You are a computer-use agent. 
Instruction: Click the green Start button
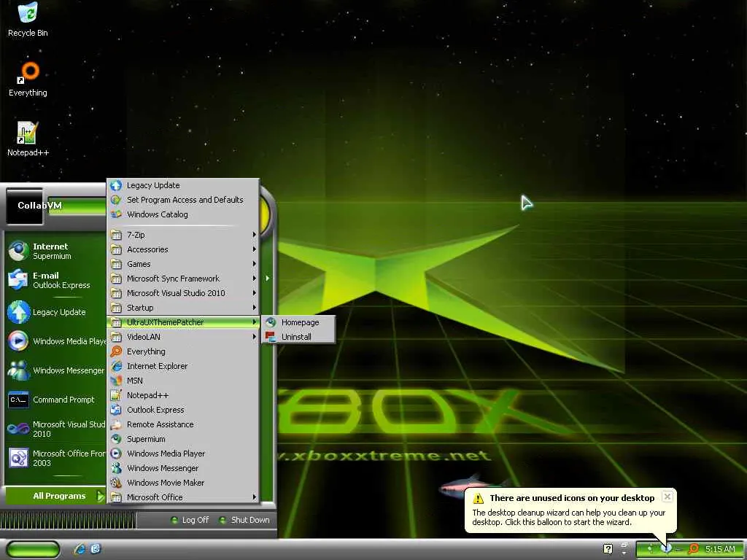tap(32, 550)
